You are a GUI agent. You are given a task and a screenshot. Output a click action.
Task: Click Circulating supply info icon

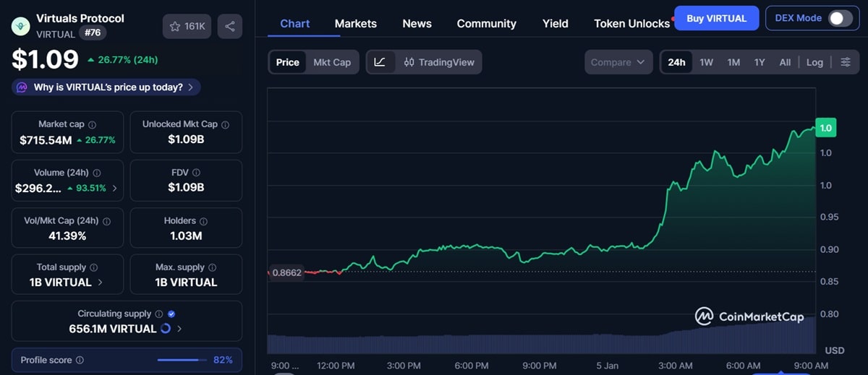[158, 314]
